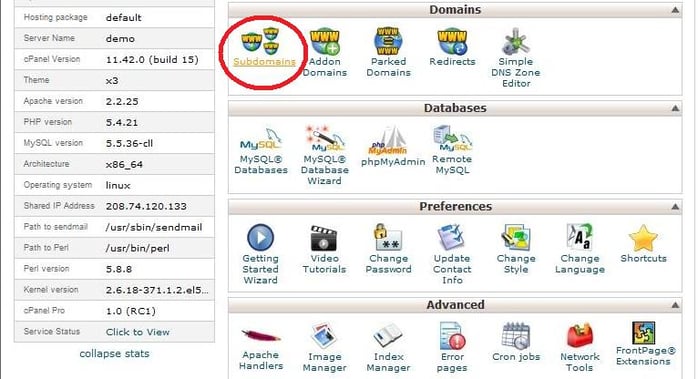Select Path to Perl value /usr/bin/perl
Screen dimensions: 698x379
pos(138,249)
